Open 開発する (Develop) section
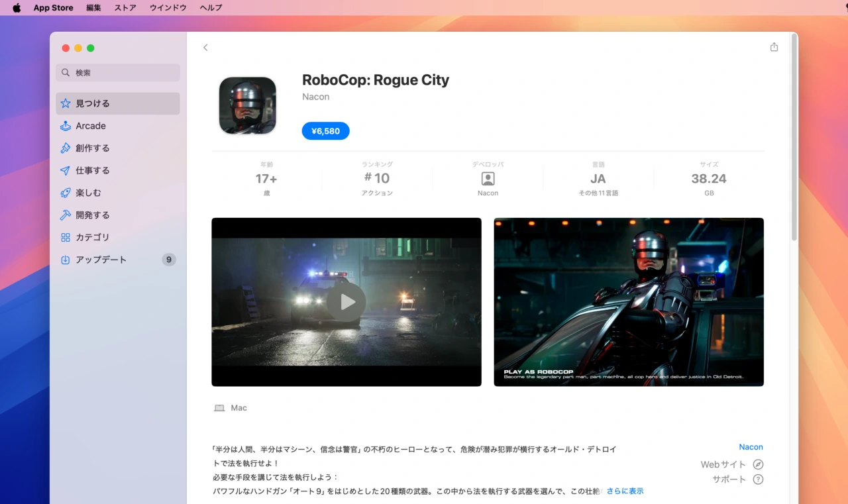 (x=92, y=215)
